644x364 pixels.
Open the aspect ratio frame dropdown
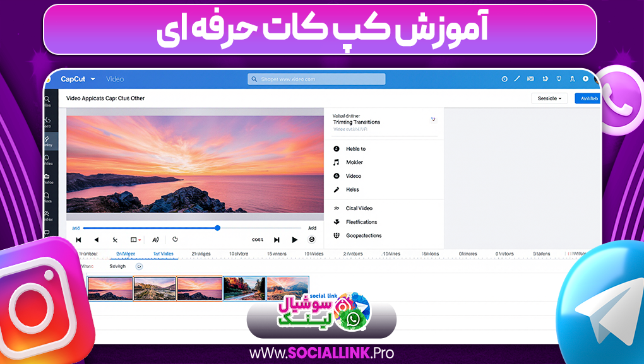136,240
